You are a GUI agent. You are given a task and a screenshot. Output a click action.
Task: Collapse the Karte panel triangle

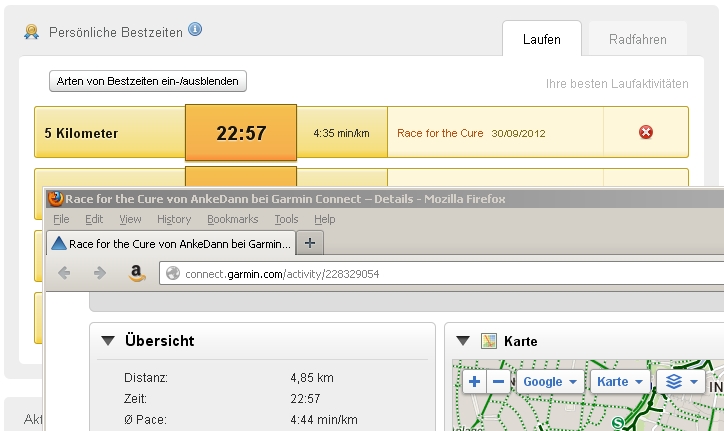(x=463, y=341)
